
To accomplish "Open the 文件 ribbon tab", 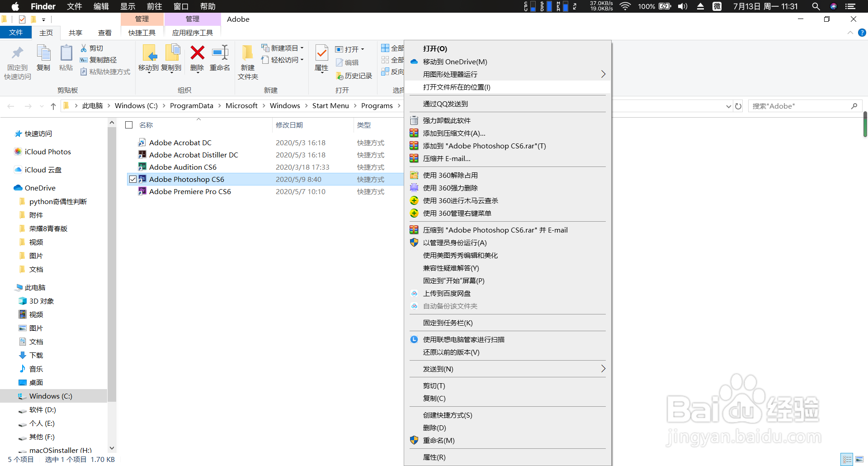I will tap(16, 33).
